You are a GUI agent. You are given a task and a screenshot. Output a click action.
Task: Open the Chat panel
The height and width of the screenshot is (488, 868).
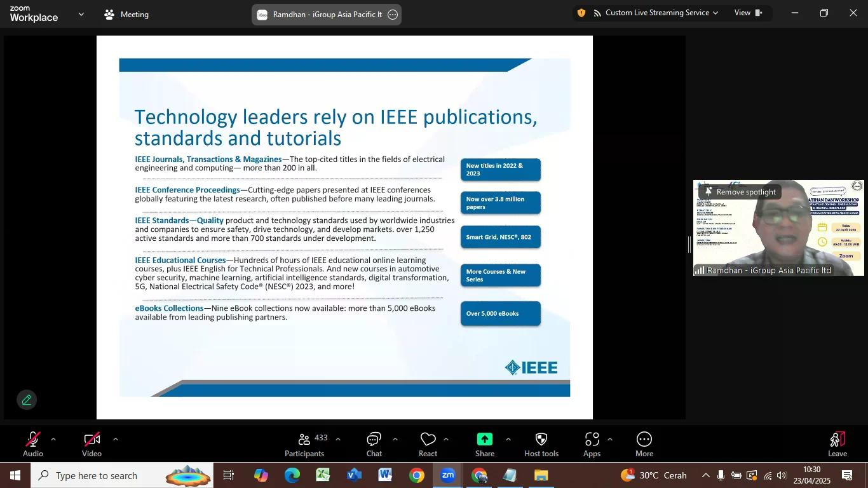coord(374,444)
